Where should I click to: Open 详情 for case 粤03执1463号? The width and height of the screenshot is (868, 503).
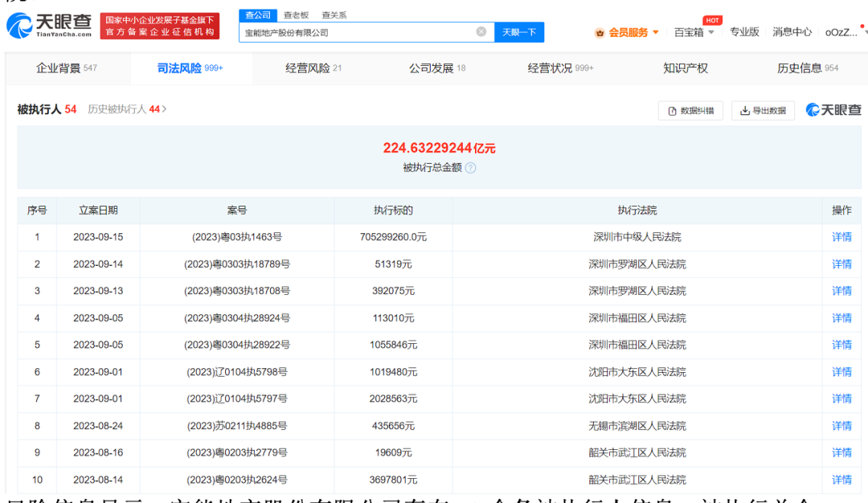[x=841, y=237]
